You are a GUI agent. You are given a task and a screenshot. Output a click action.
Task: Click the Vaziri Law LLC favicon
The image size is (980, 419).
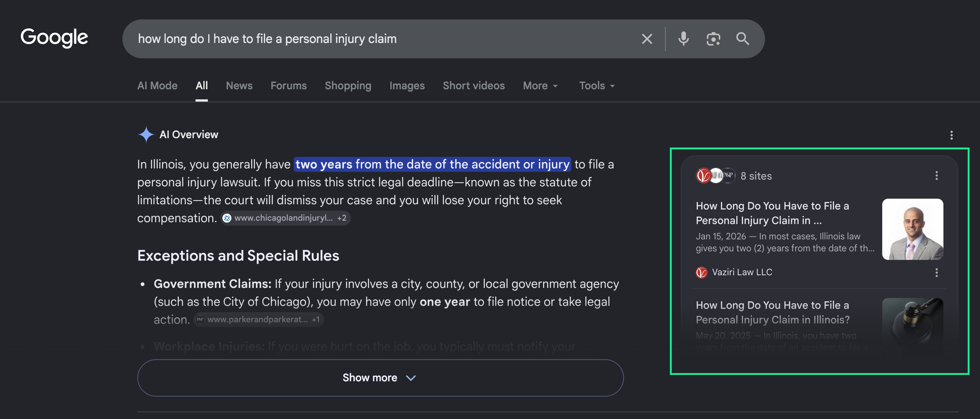(x=701, y=272)
